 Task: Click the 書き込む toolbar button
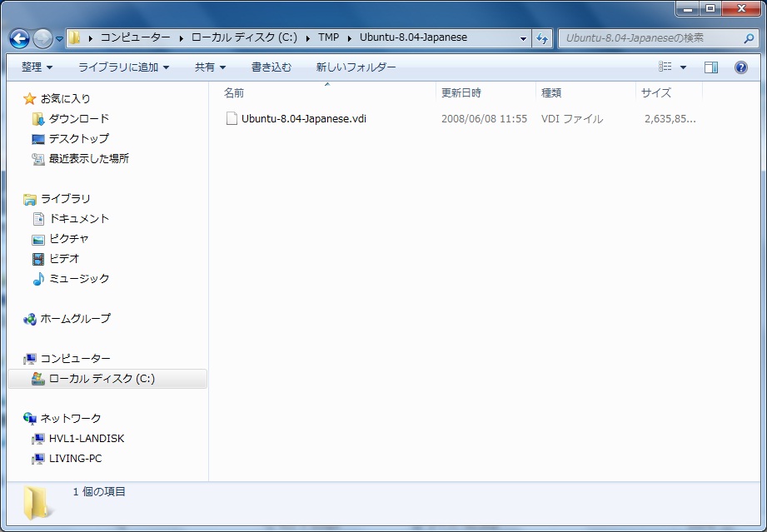click(x=271, y=67)
